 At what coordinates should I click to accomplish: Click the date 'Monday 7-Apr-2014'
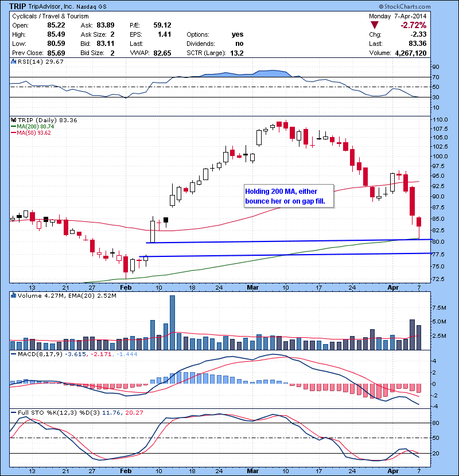(x=398, y=16)
